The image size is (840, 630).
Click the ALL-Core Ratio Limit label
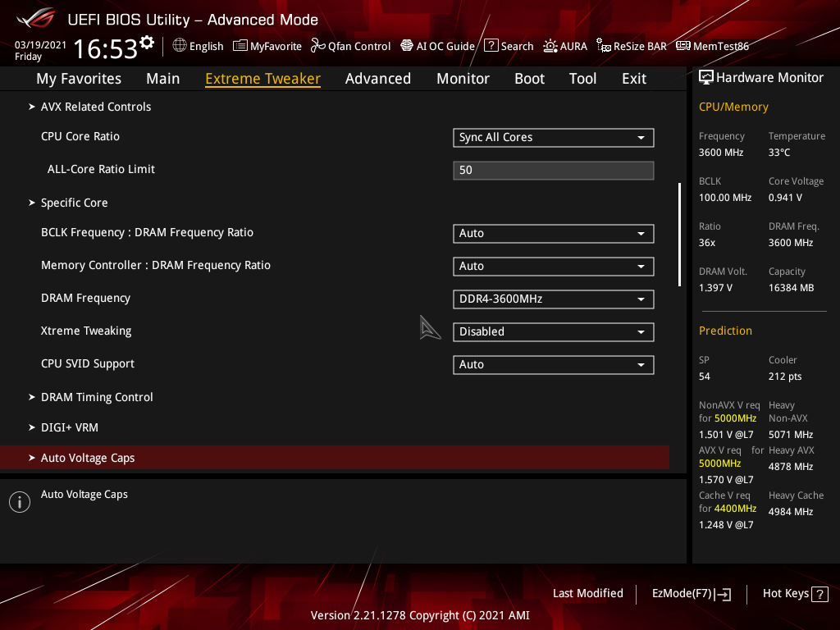pyautogui.click(x=101, y=169)
